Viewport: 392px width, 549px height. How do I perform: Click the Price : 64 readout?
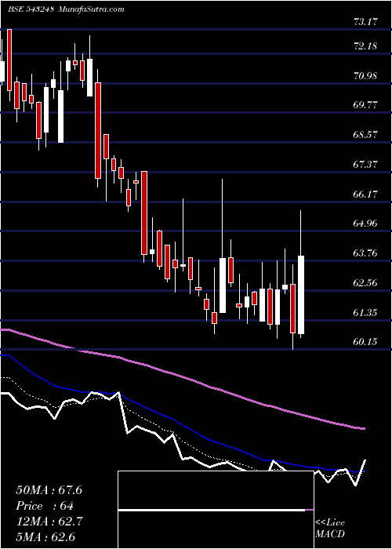(x=45, y=506)
